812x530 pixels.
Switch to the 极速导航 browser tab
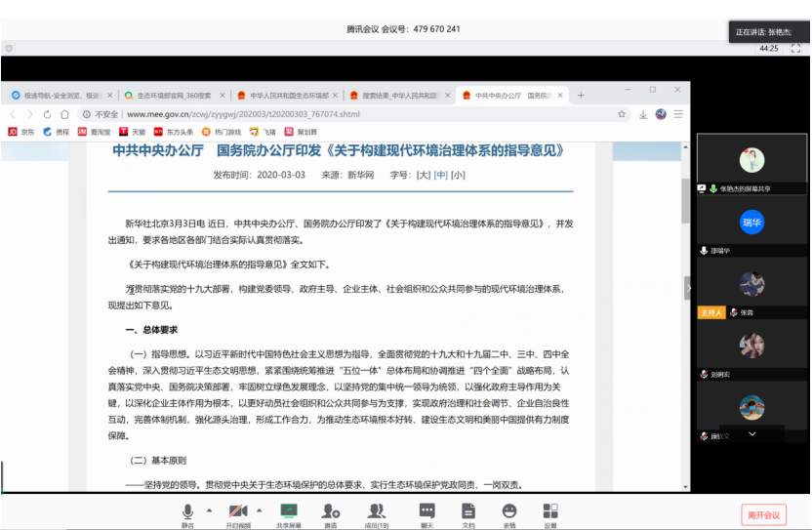tap(61, 96)
